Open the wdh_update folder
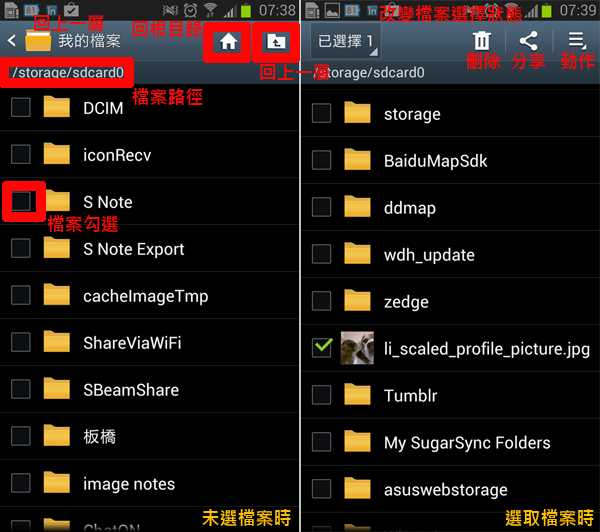Image resolution: width=600 pixels, height=532 pixels. (450, 255)
